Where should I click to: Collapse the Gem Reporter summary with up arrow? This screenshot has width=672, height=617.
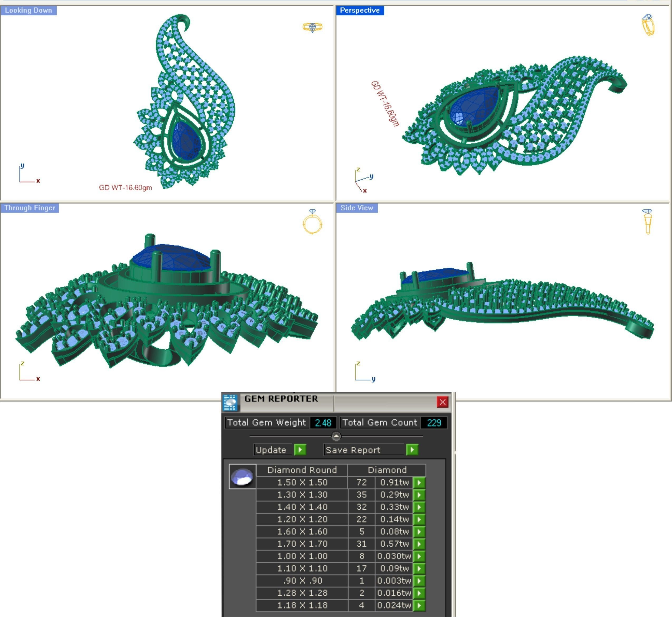pos(336,436)
